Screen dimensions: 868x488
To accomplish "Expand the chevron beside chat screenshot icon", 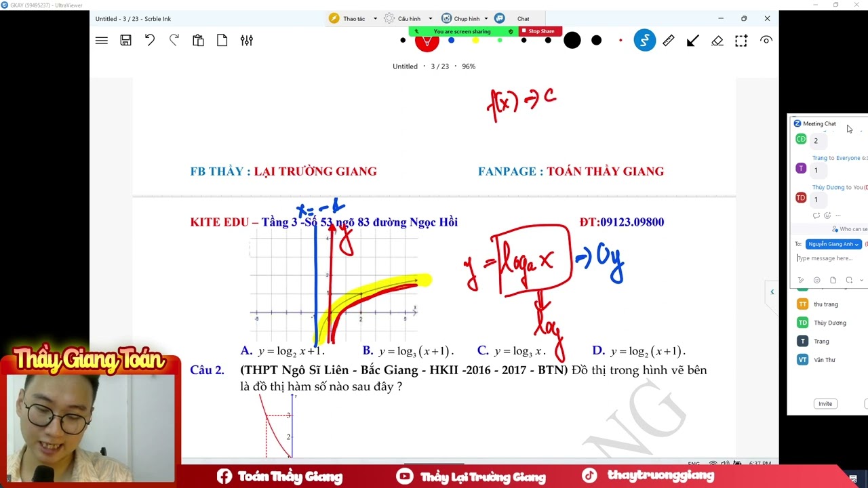I will point(861,280).
